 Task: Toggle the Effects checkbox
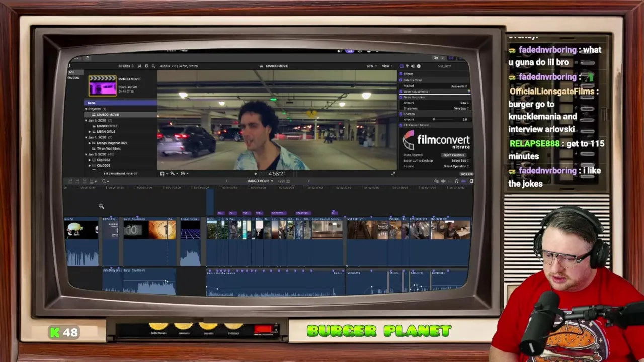401,74
